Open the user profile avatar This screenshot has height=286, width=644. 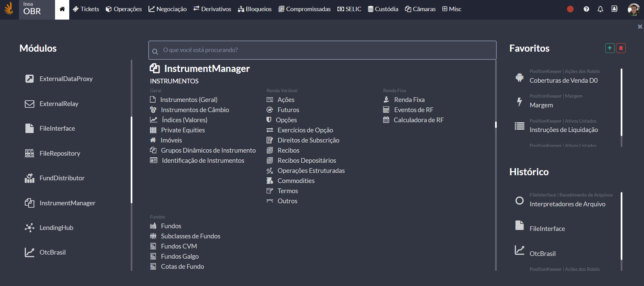633,9
